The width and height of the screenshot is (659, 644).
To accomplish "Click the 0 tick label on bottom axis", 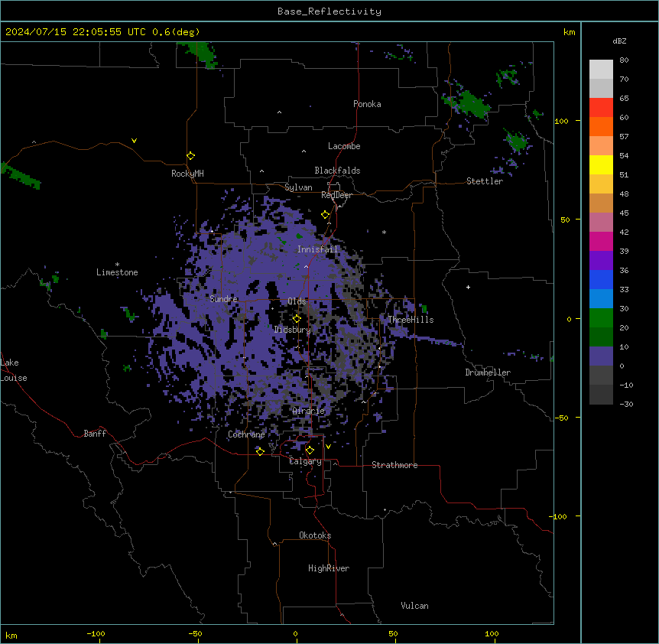I will [295, 633].
